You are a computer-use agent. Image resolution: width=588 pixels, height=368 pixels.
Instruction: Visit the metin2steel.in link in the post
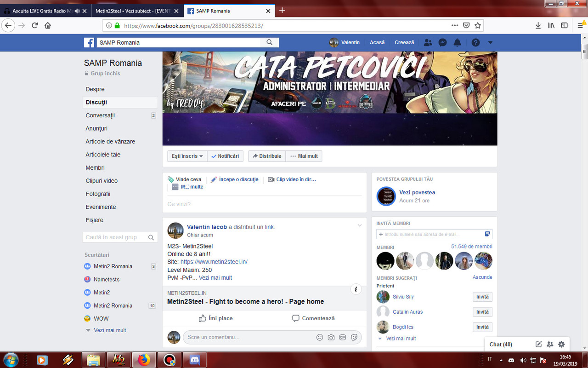[x=213, y=261]
